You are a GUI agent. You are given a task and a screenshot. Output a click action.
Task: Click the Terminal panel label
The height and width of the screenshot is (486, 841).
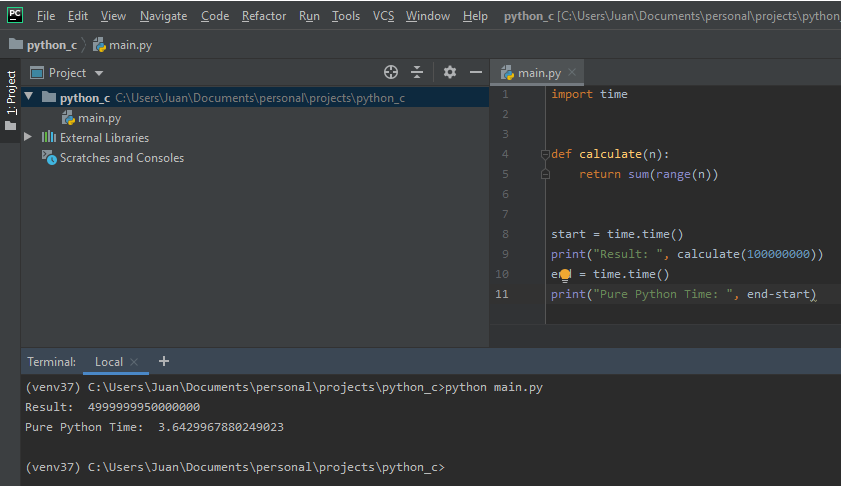click(51, 362)
